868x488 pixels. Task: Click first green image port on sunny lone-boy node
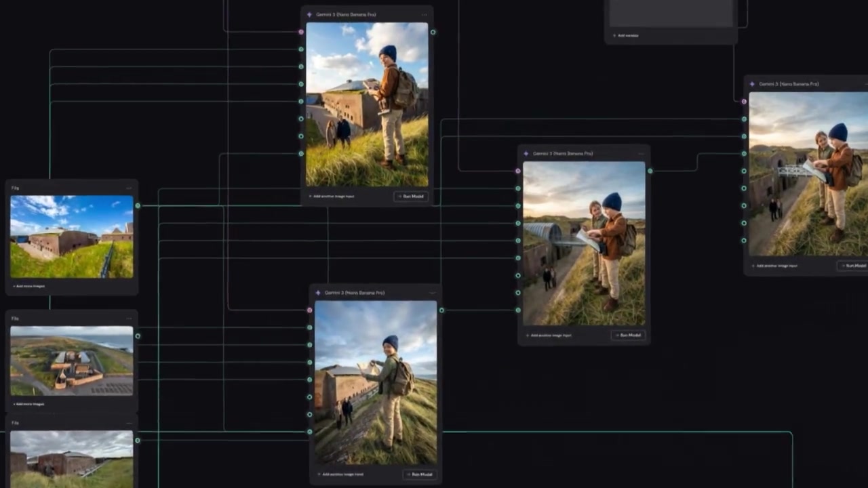click(301, 49)
